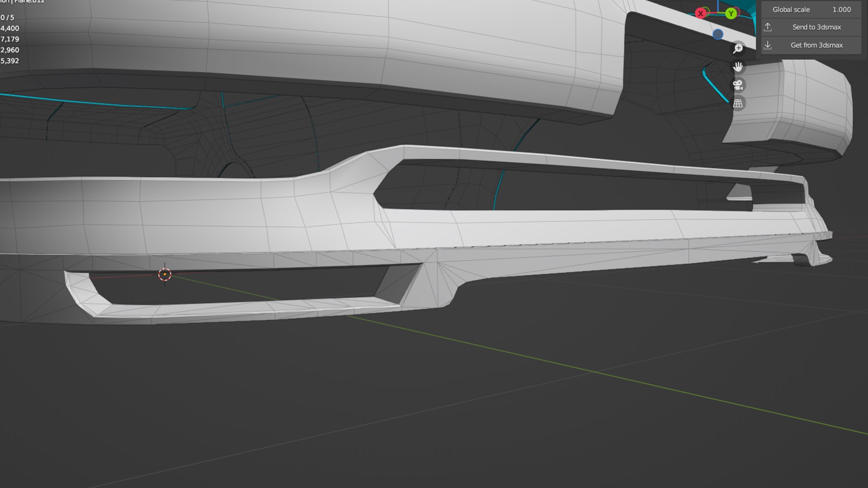This screenshot has width=868, height=488.
Task: Click the red X axis gizmo ball
Action: (700, 14)
